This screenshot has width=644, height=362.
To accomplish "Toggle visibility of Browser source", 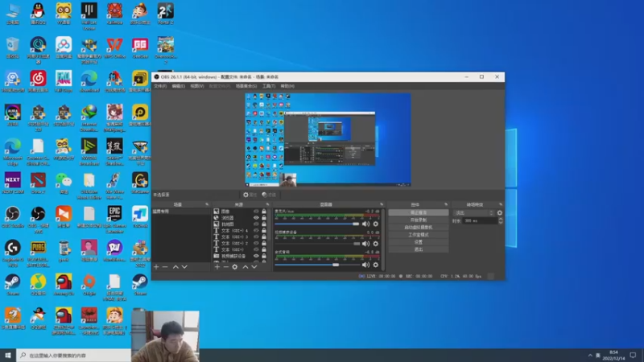I will 256,217.
